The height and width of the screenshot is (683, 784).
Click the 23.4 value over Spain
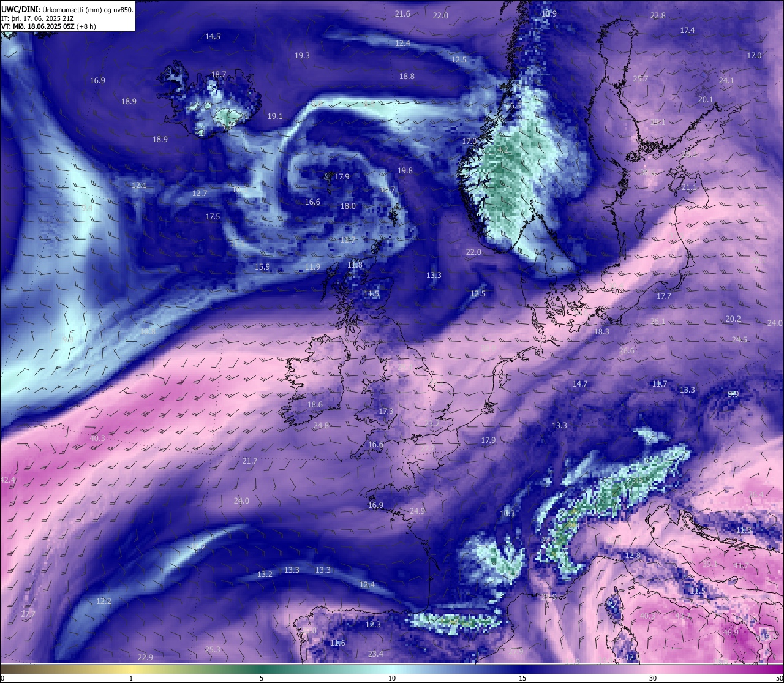point(375,654)
